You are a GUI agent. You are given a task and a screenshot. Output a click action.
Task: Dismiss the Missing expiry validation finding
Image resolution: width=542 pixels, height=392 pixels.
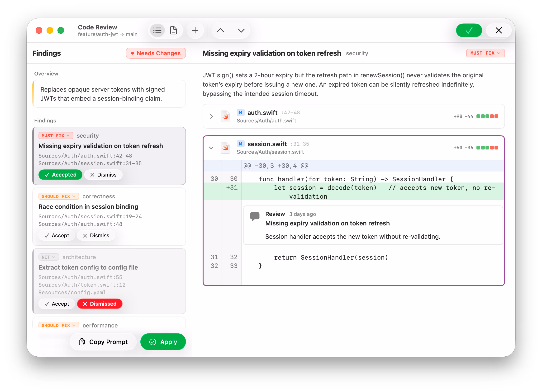click(103, 174)
